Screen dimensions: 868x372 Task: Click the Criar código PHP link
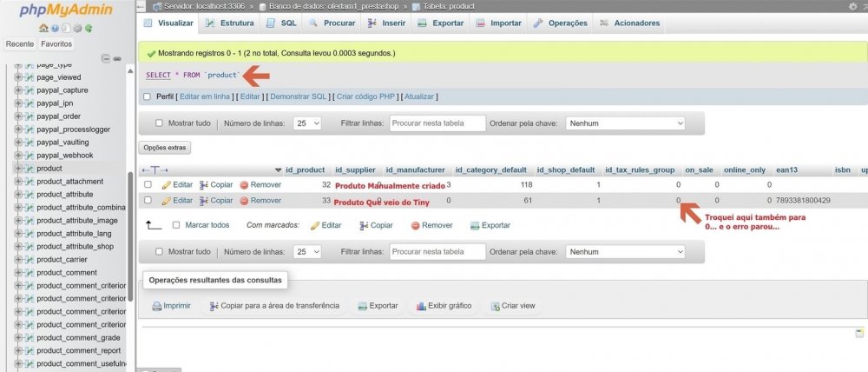366,96
